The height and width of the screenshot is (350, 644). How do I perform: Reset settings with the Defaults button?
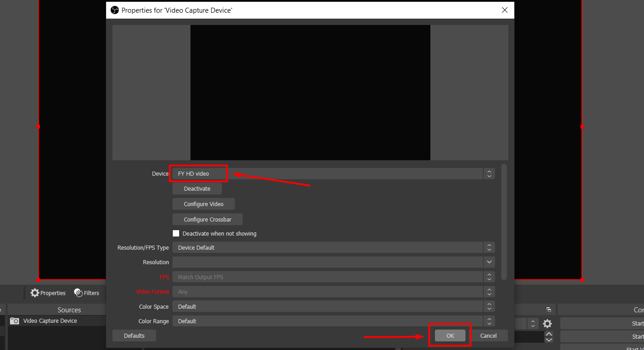click(134, 335)
